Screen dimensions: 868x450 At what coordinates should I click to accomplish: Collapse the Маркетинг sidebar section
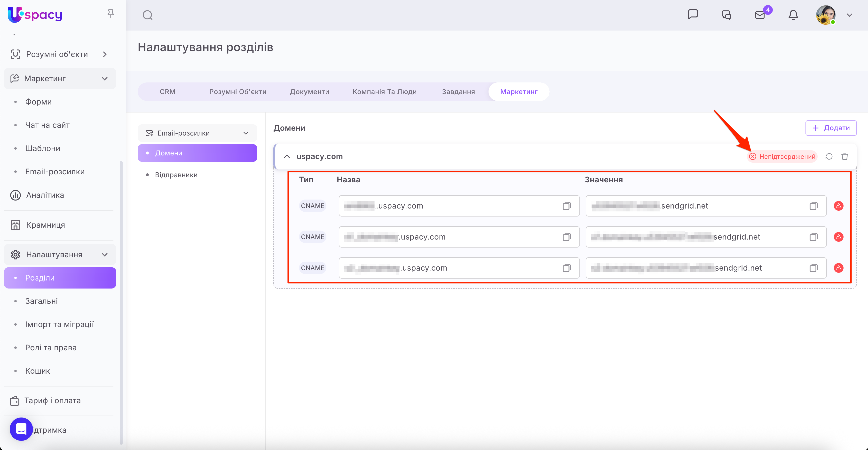click(x=105, y=79)
